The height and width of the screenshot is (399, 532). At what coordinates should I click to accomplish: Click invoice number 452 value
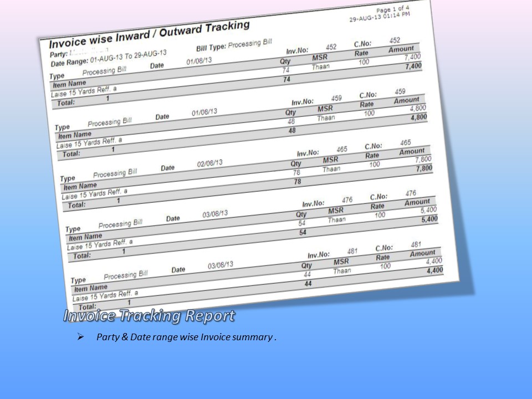[331, 48]
